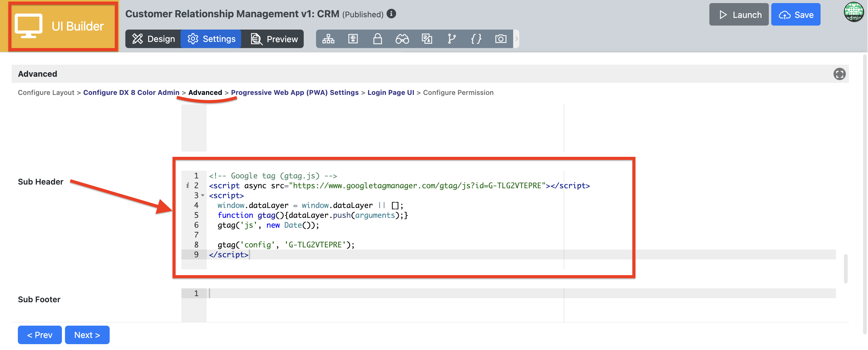Click the app info icon beside Published
Viewport: 868px width, 350px height.
391,14
